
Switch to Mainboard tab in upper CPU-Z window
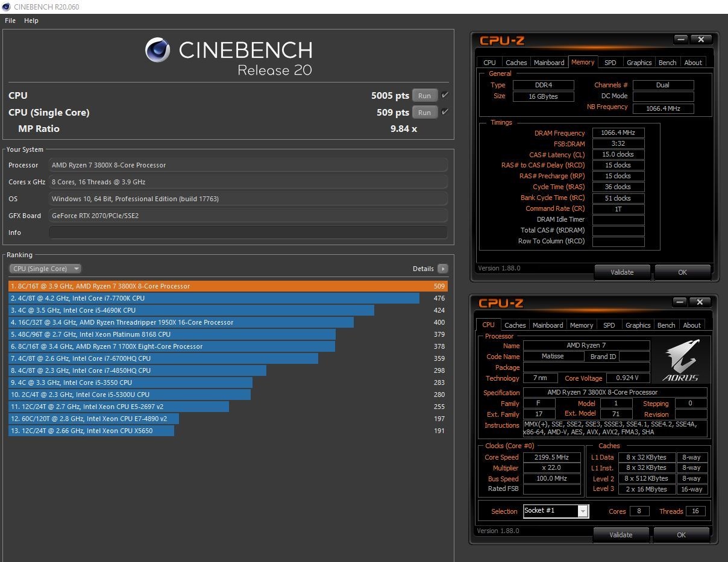pos(549,63)
